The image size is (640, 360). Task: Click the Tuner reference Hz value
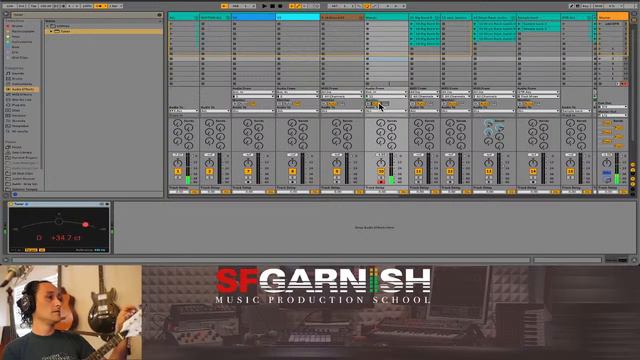(100, 250)
